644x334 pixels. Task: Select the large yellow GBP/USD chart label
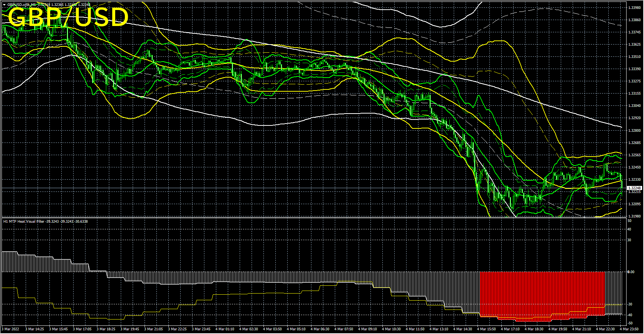68,17
